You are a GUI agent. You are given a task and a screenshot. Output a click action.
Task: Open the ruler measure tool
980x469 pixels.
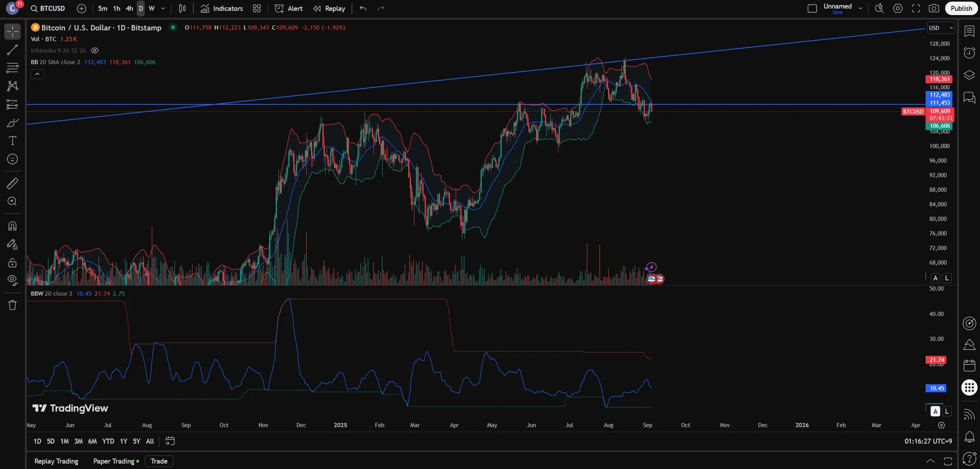tap(12, 183)
